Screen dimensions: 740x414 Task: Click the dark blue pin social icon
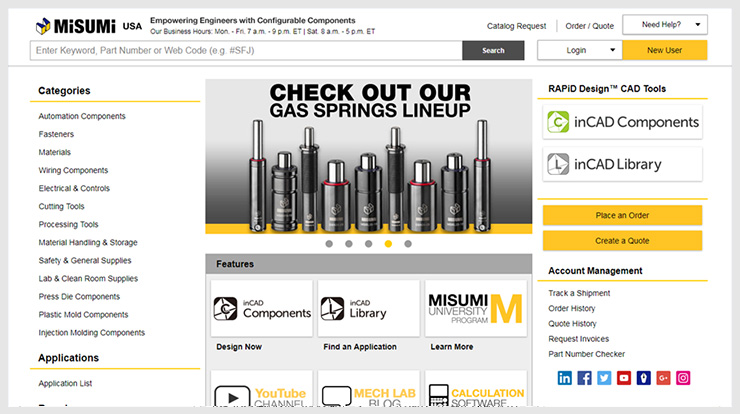coord(644,378)
